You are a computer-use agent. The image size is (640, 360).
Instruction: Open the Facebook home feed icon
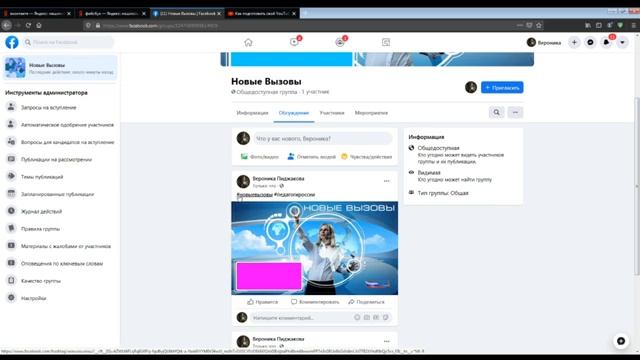tap(248, 42)
